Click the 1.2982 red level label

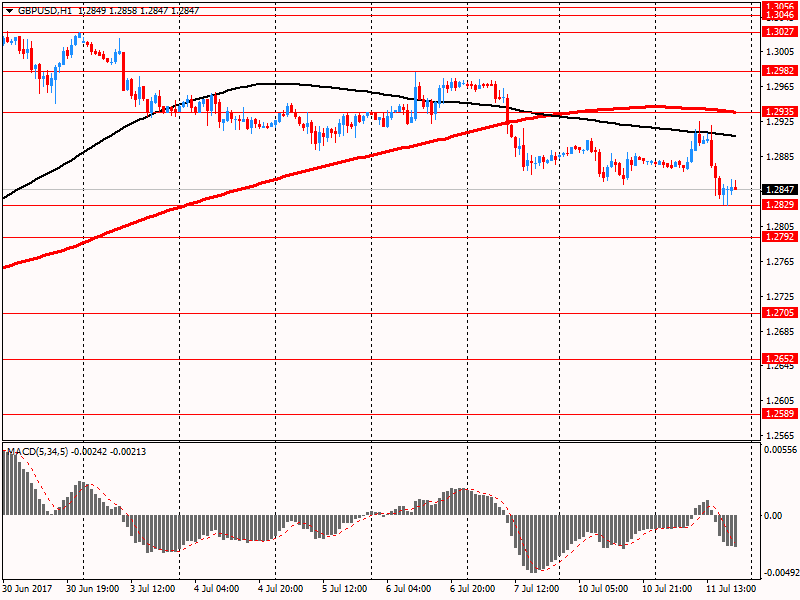coord(780,71)
